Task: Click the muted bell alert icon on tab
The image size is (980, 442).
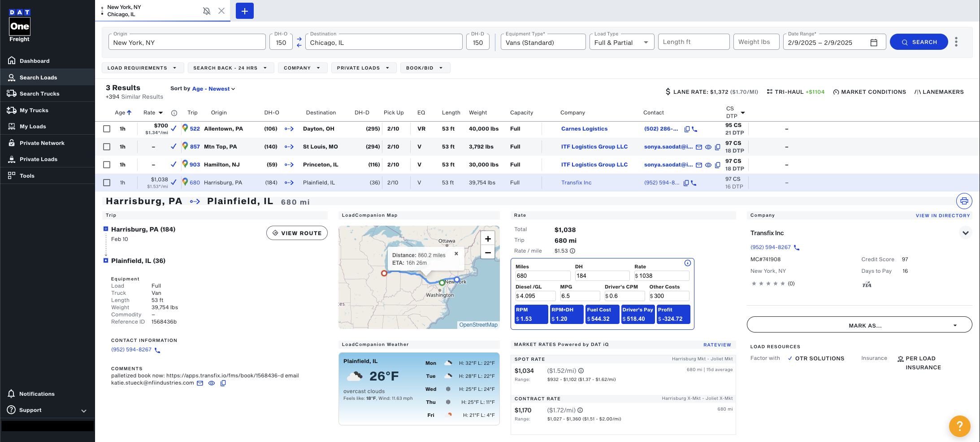Action: [207, 11]
